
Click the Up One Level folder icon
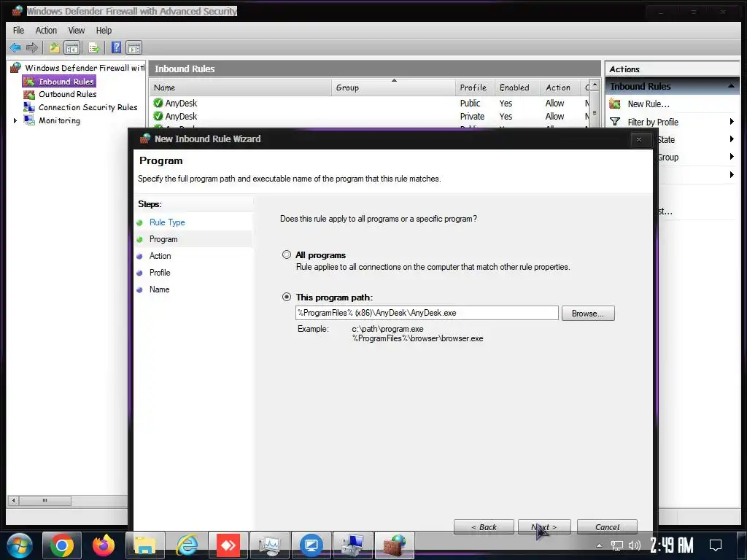(54, 47)
